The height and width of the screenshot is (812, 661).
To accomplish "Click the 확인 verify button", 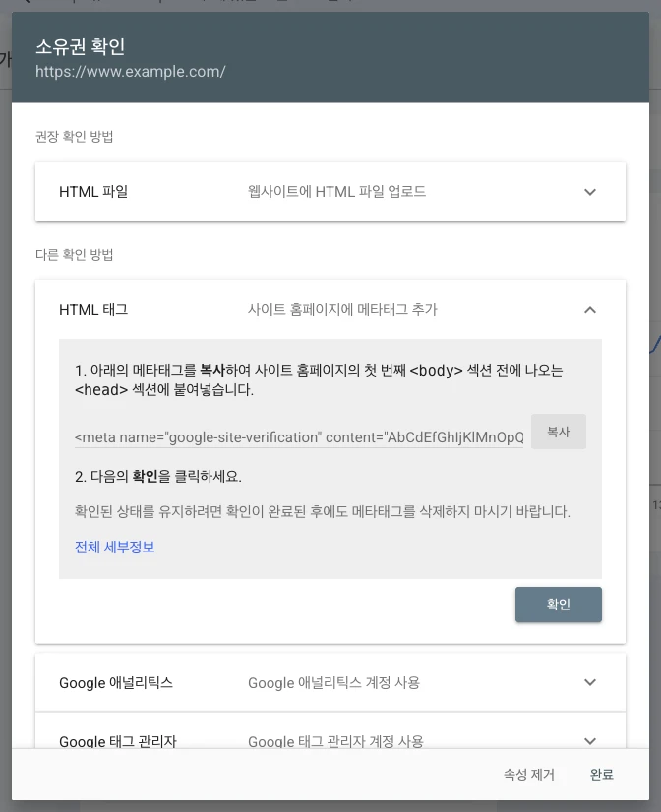I will pos(559,605).
